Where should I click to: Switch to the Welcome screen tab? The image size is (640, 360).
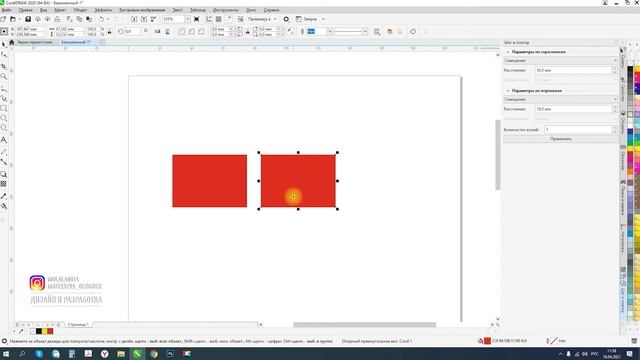(35, 42)
